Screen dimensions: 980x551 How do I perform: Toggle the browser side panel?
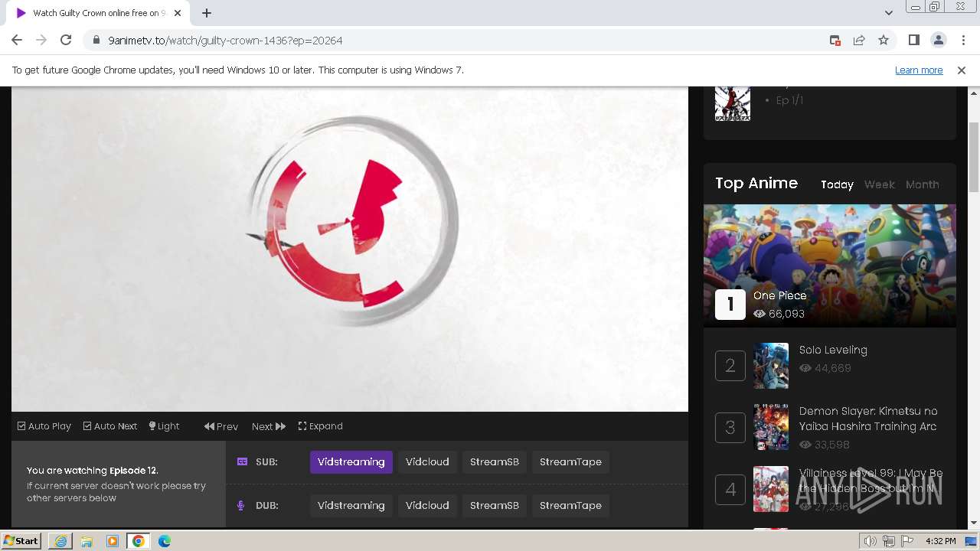coord(913,41)
